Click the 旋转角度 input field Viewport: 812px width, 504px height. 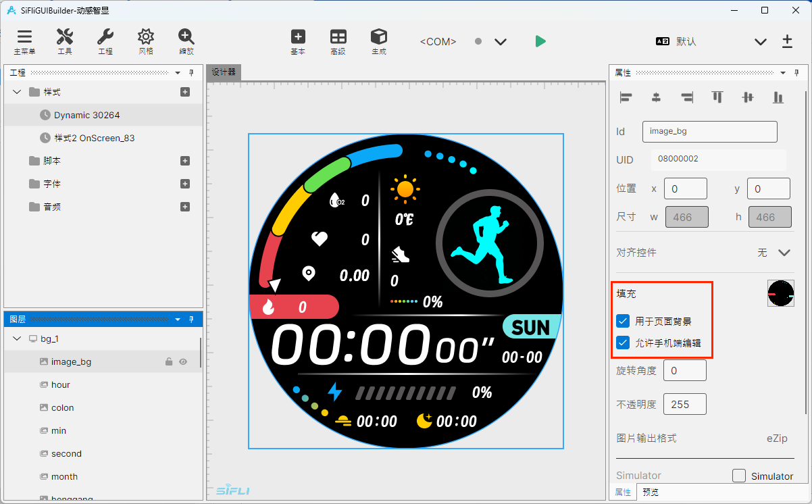pyautogui.click(x=685, y=370)
